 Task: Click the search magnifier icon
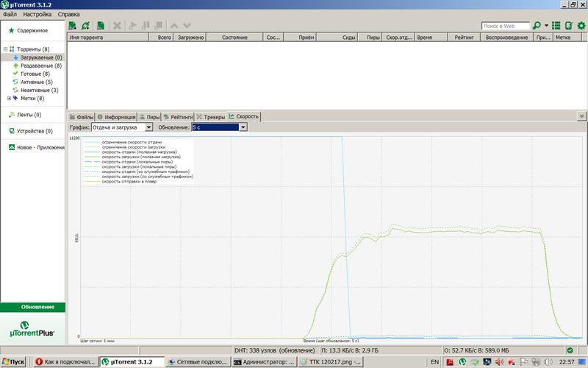(x=537, y=26)
